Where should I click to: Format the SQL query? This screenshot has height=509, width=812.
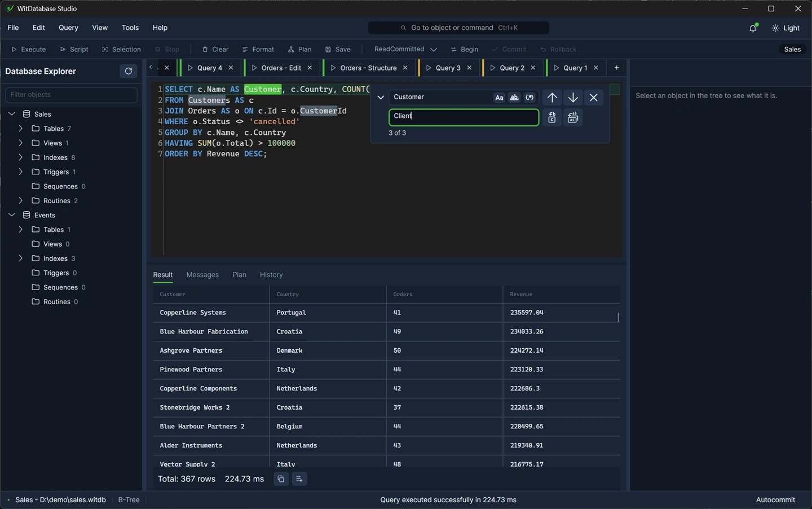pyautogui.click(x=258, y=50)
